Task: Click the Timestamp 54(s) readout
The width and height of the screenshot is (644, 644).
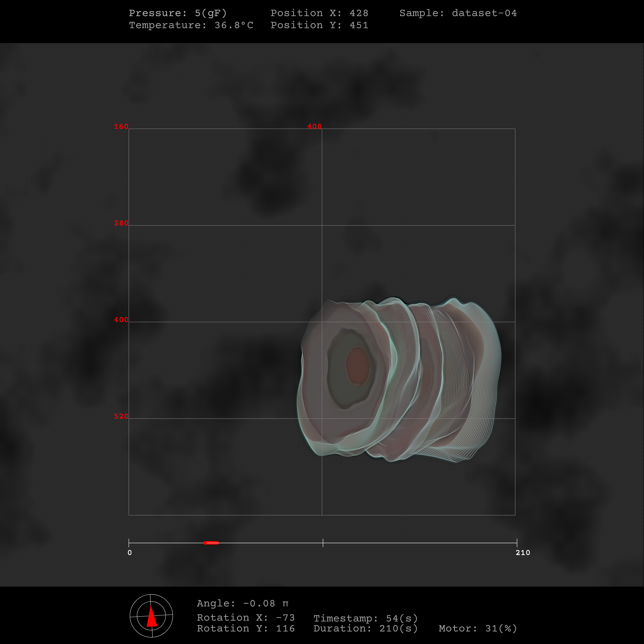Action: click(x=366, y=618)
